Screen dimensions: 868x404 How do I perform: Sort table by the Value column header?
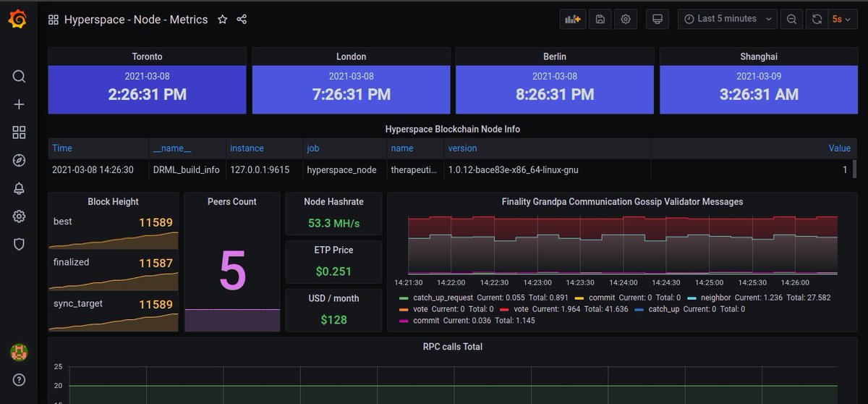[x=839, y=148]
